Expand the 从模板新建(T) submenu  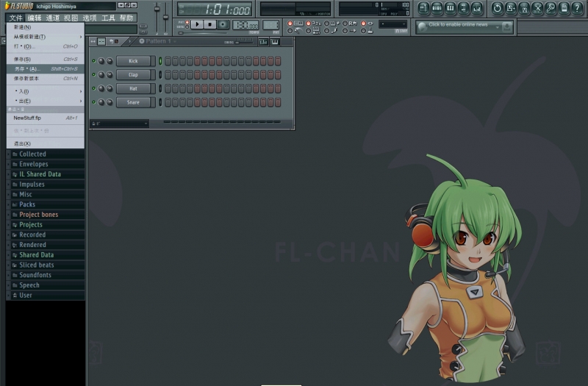pyautogui.click(x=46, y=37)
